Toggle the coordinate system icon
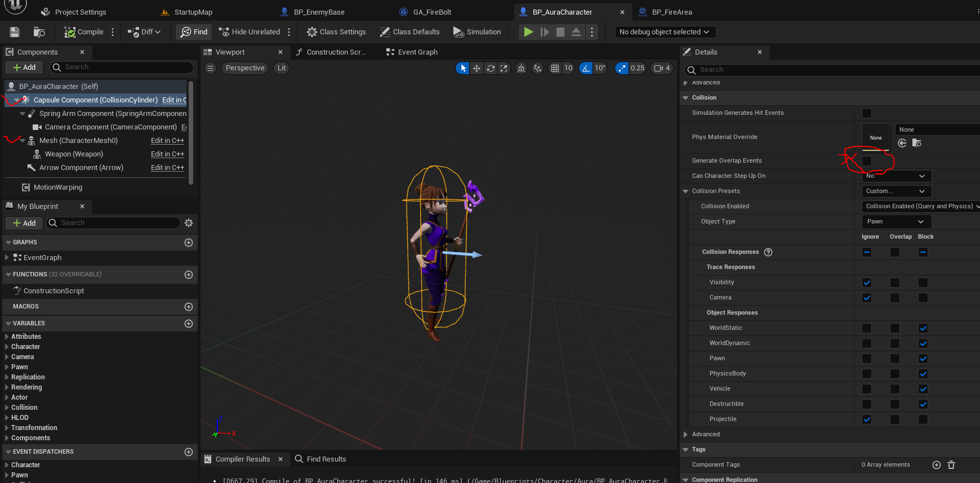The image size is (980, 483). 522,68
